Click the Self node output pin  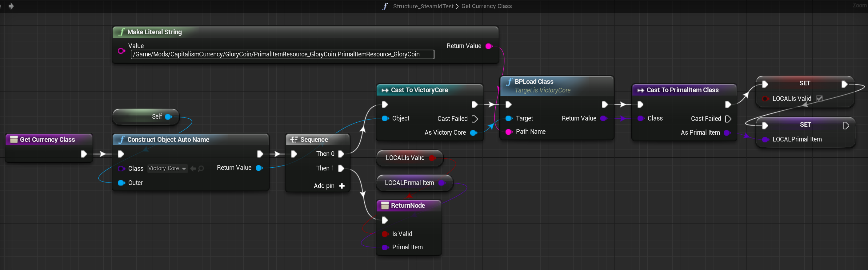pyautogui.click(x=169, y=117)
